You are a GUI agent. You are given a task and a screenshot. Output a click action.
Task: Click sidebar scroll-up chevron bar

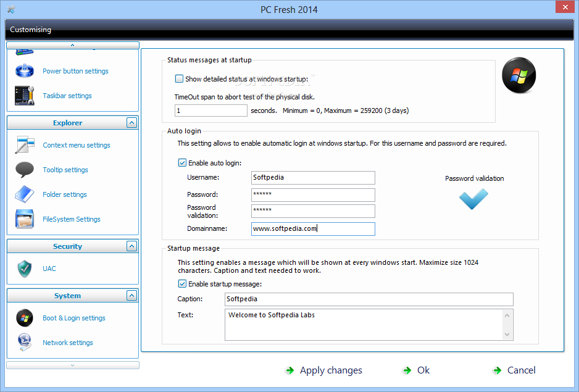73,45
